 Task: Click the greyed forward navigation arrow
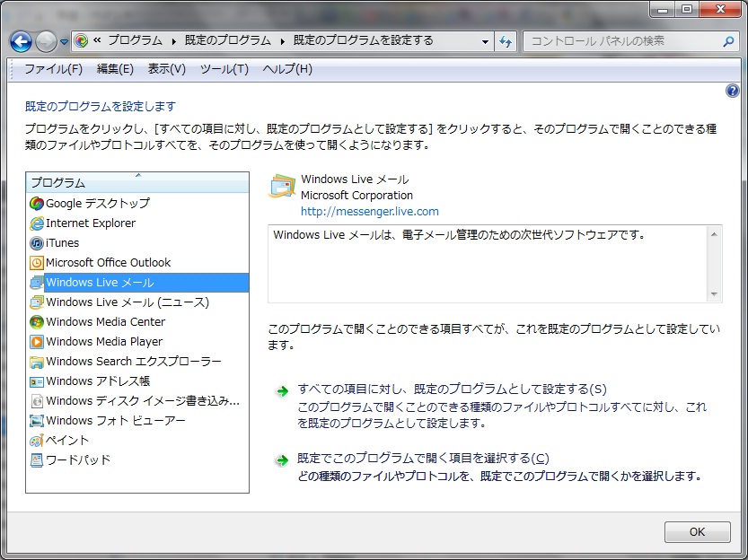[47, 42]
